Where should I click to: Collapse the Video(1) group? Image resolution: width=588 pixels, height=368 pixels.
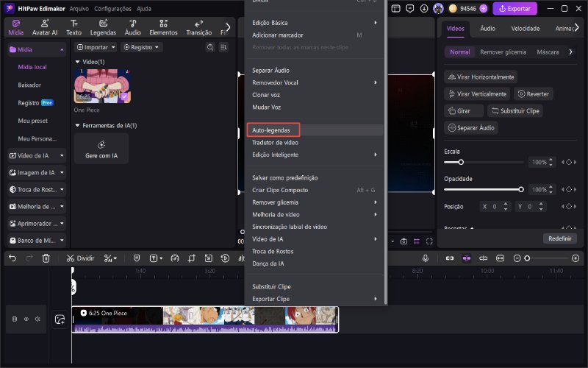pyautogui.click(x=78, y=62)
